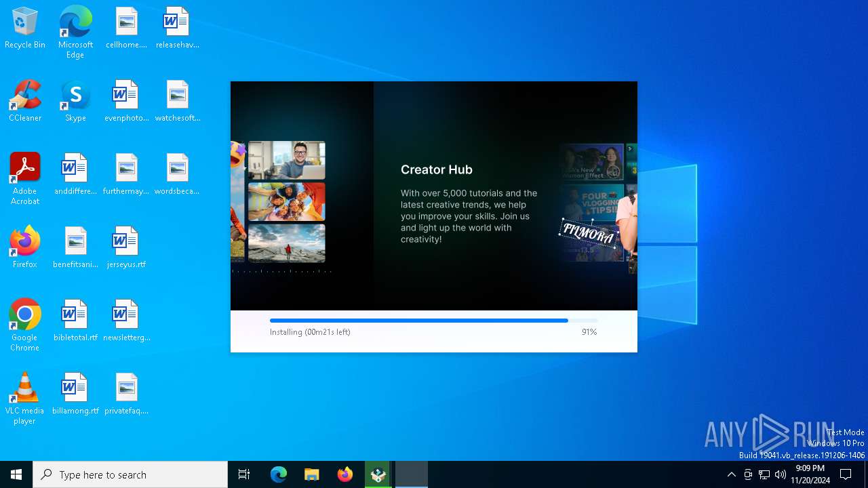
Task: Open the Windows Start menu
Action: pyautogui.click(x=16, y=474)
